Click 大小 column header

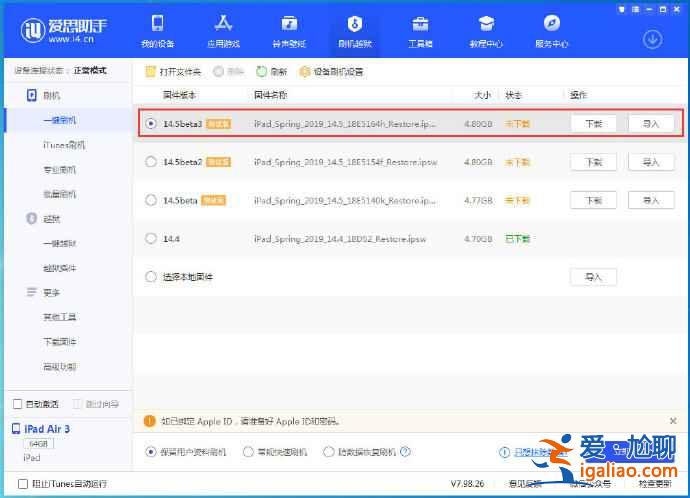coord(482,95)
